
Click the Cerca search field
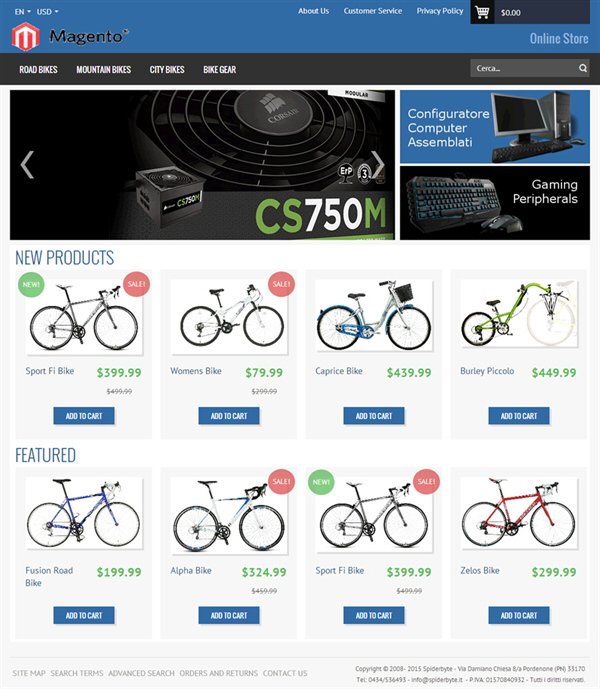[524, 68]
